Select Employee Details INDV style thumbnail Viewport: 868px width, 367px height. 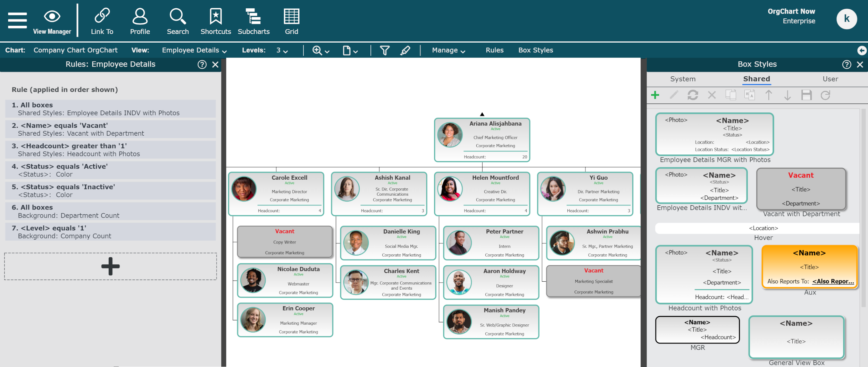701,186
